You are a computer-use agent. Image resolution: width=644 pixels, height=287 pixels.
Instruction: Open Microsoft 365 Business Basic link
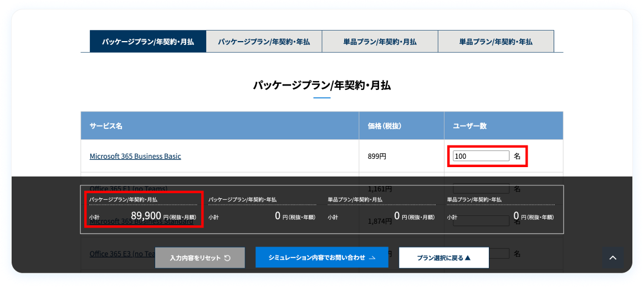(x=135, y=156)
